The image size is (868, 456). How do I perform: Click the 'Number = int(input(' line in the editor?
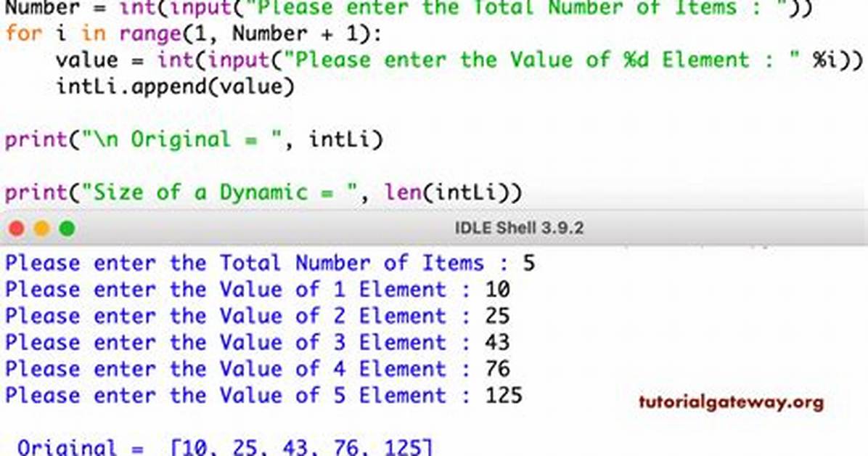(409, 8)
